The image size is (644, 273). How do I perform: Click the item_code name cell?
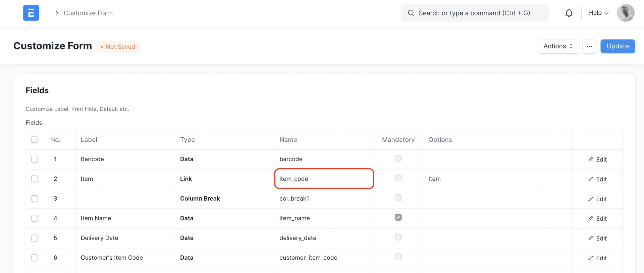[324, 179]
